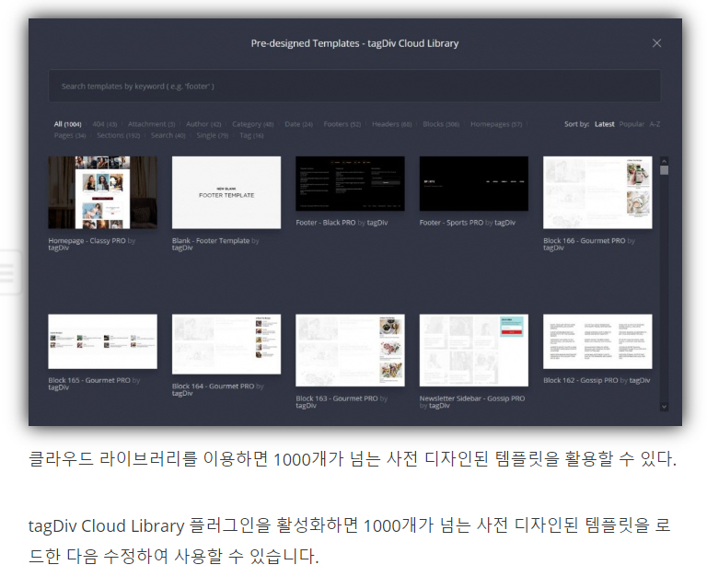Image resolution: width=707 pixels, height=588 pixels.
Task: Open Homepage - Classy PRO thumbnail
Action: click(x=103, y=192)
